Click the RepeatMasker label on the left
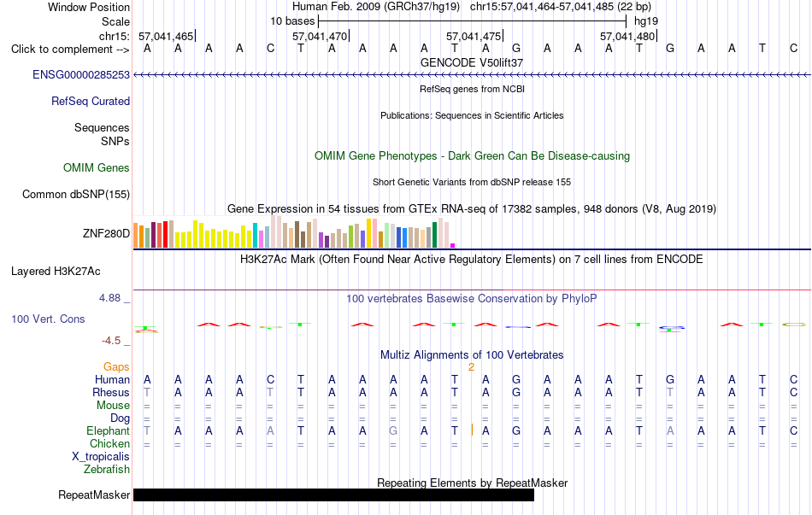 (94, 495)
